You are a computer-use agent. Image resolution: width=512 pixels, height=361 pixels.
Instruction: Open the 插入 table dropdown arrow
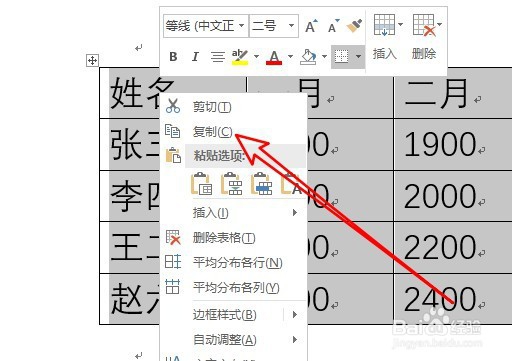tap(401, 24)
